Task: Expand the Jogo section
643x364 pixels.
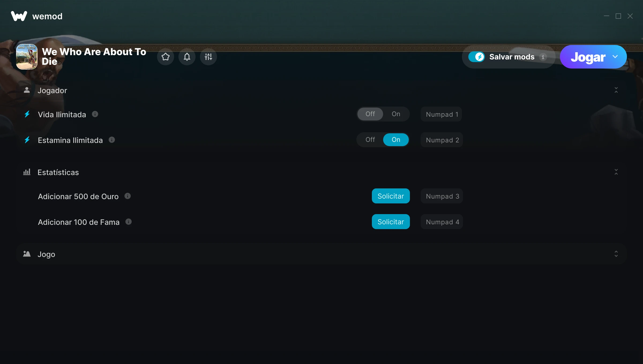Action: point(616,254)
